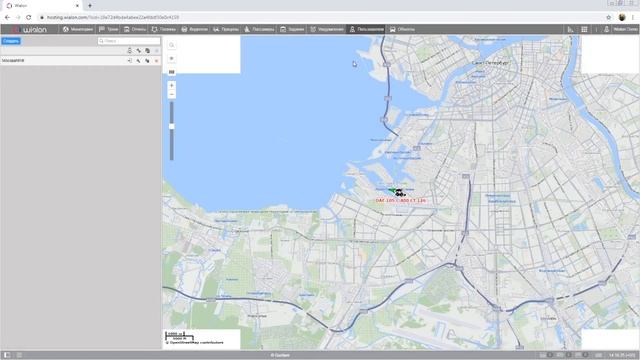The image size is (640, 360).
Task: Click the Wialon logo
Action: point(29,29)
